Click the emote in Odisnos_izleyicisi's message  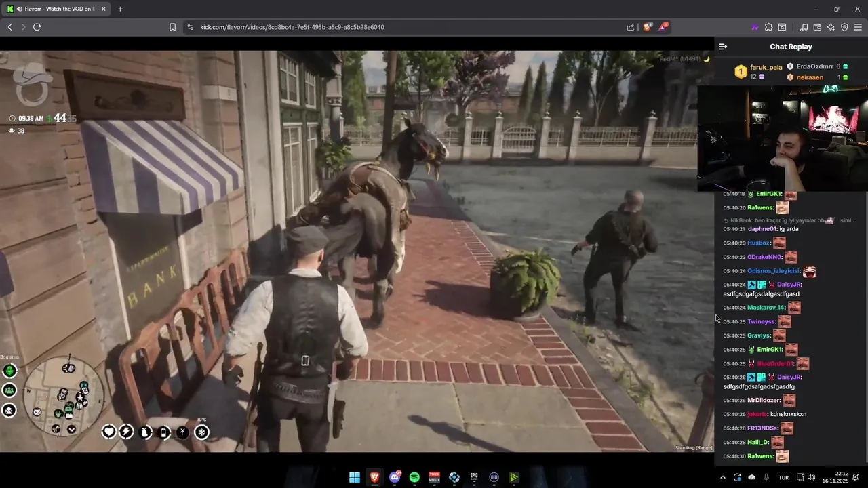pyautogui.click(x=809, y=271)
